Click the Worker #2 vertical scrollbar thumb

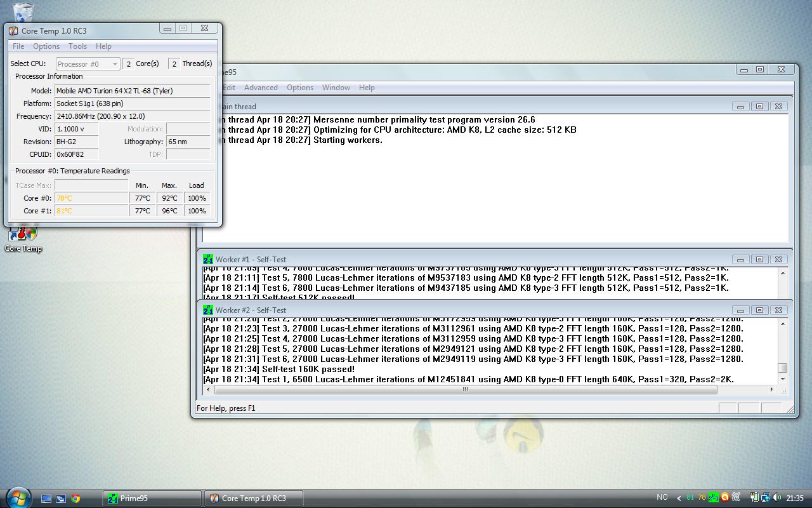[x=783, y=368]
